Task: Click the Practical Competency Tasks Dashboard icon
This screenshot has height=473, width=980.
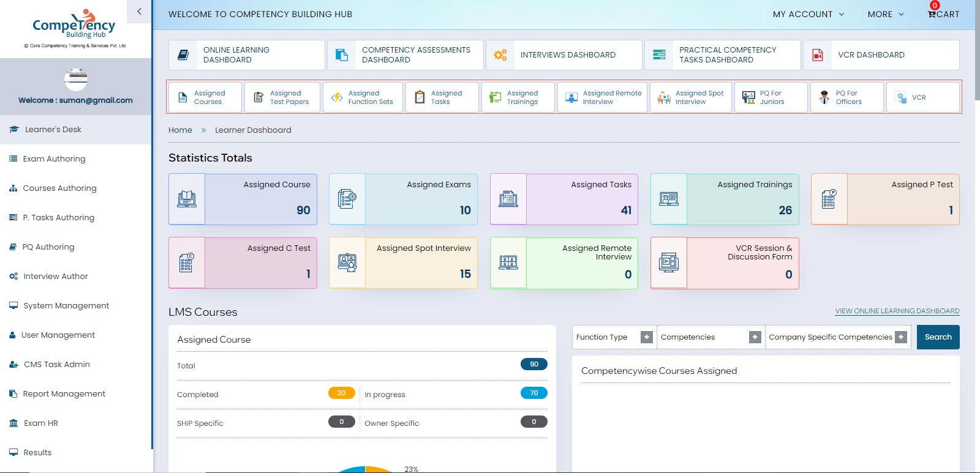Action: point(659,55)
